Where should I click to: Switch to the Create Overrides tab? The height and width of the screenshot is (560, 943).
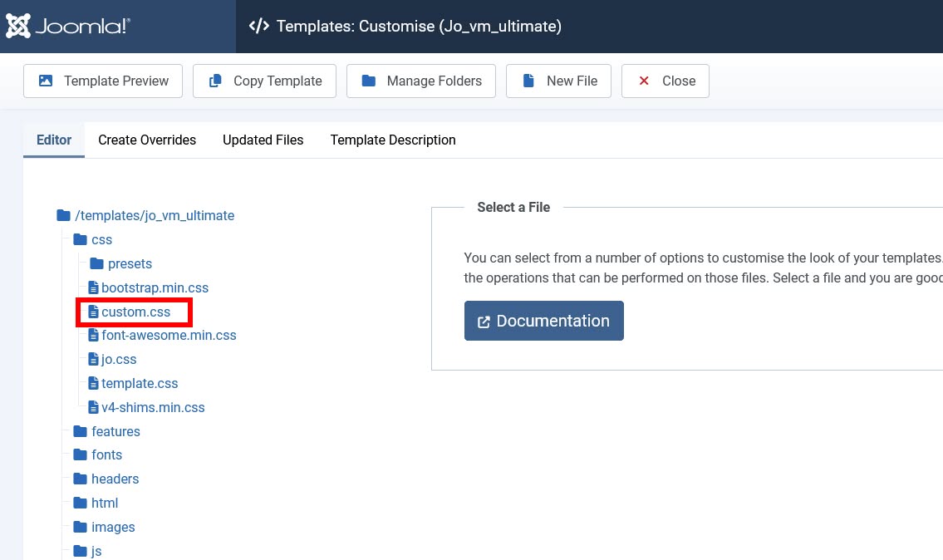tap(146, 140)
